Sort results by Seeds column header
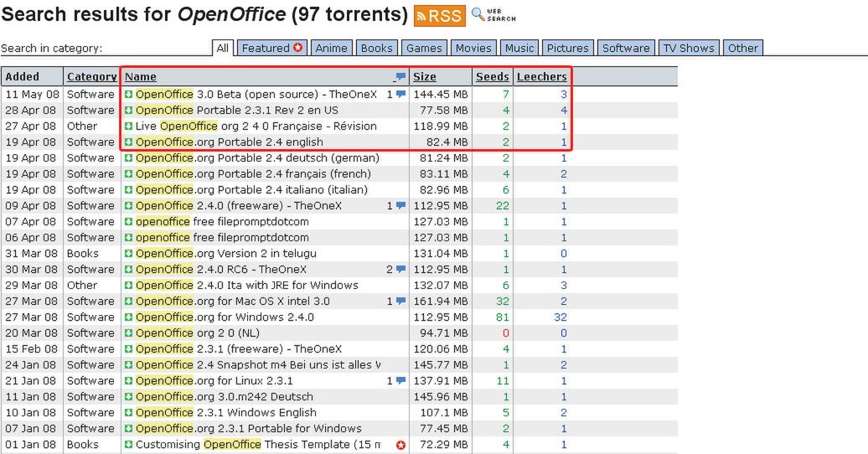 pos(492,77)
